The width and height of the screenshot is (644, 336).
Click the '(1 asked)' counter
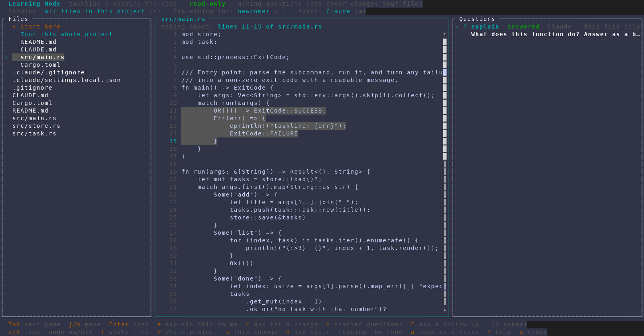pos(509,325)
